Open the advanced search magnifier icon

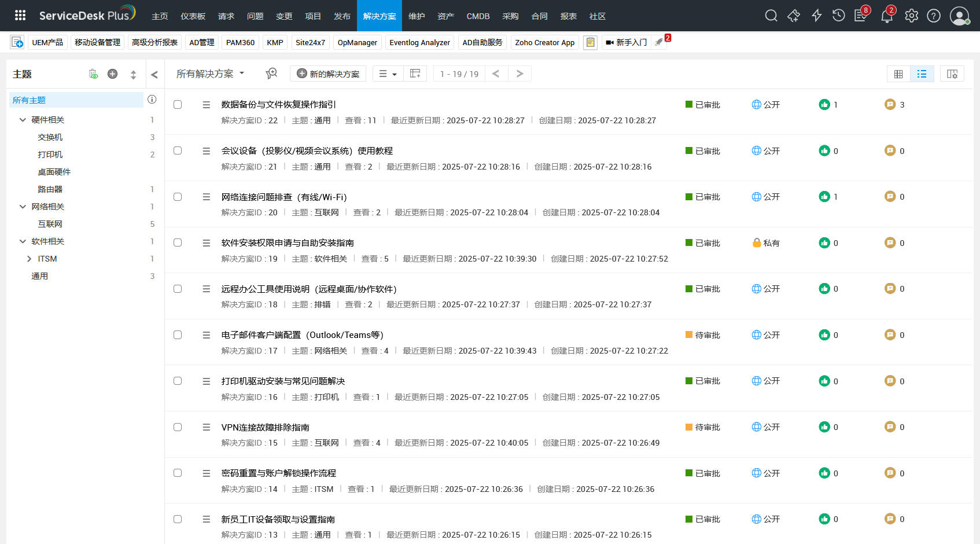[x=271, y=73]
